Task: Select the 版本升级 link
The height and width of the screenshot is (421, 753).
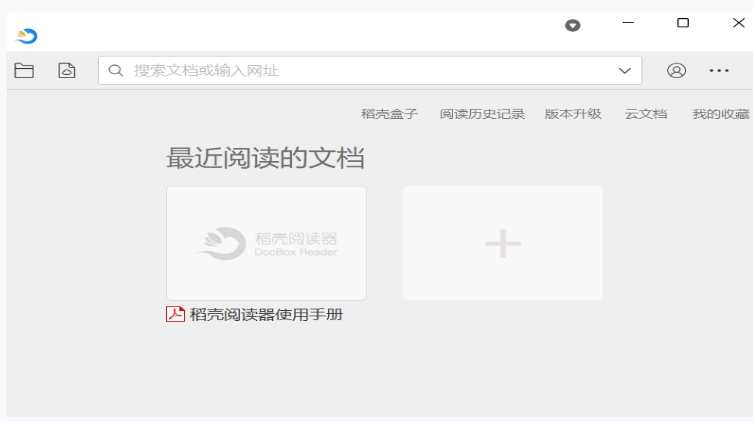Action: click(573, 114)
